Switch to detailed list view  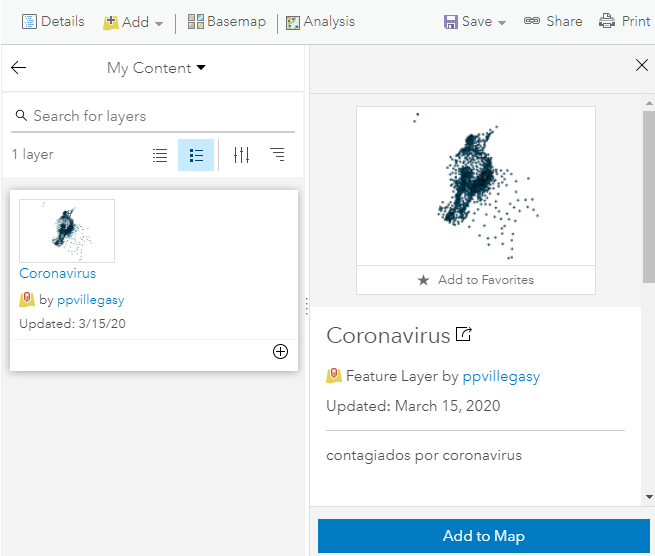pos(196,155)
